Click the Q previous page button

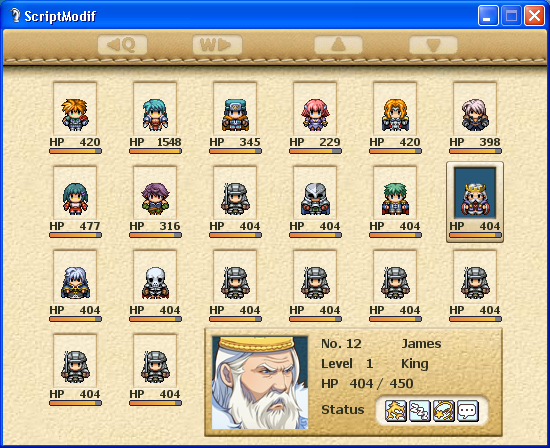point(122,45)
